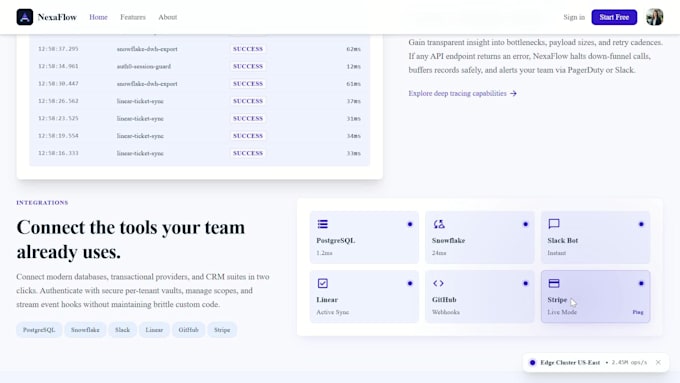Screen dimensions: 680x383
Task: Click the GitHub card status dot
Action: pos(526,283)
